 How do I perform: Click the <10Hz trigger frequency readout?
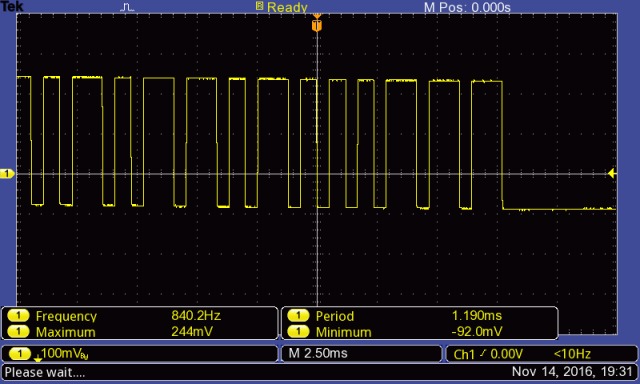tap(572, 354)
